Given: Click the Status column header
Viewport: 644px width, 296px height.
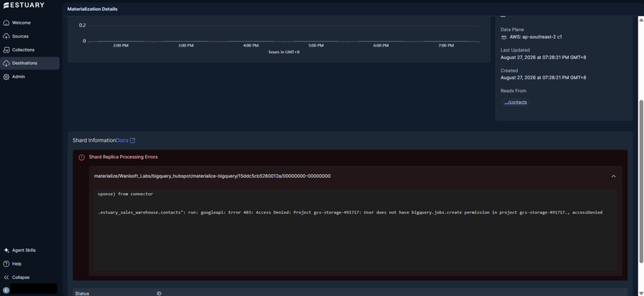Looking at the screenshot, I should tap(82, 293).
